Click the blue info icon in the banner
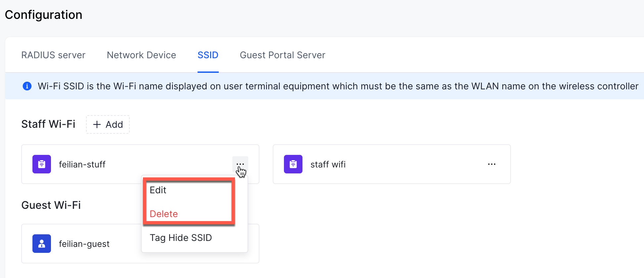Screen dimensions: 644x278 pos(27,86)
